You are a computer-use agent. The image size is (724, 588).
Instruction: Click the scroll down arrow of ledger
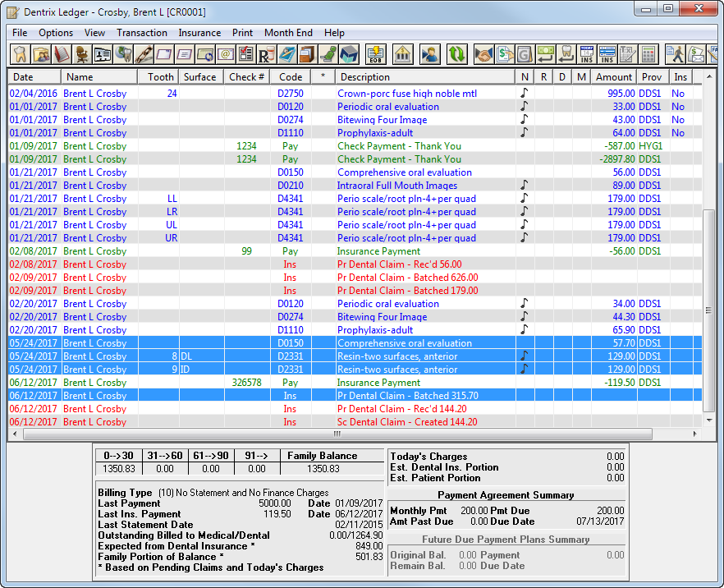pyautogui.click(x=708, y=420)
